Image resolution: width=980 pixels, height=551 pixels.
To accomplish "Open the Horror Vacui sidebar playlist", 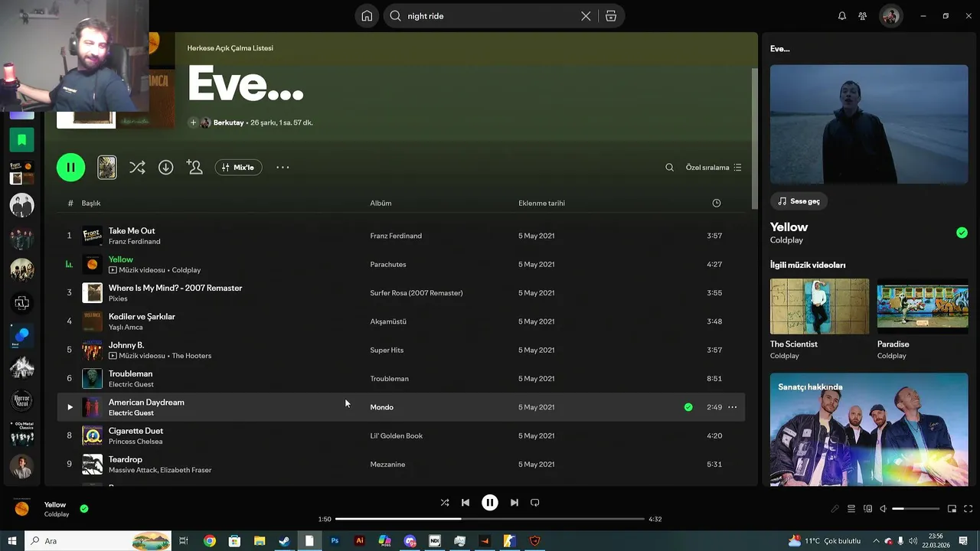I will [x=22, y=400].
